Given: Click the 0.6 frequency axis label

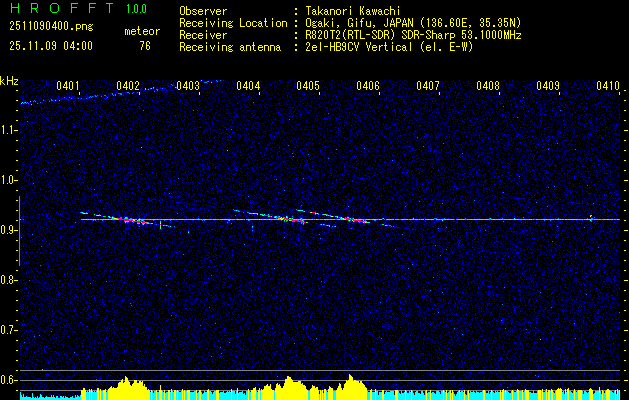Looking at the screenshot, I should 9,379.
